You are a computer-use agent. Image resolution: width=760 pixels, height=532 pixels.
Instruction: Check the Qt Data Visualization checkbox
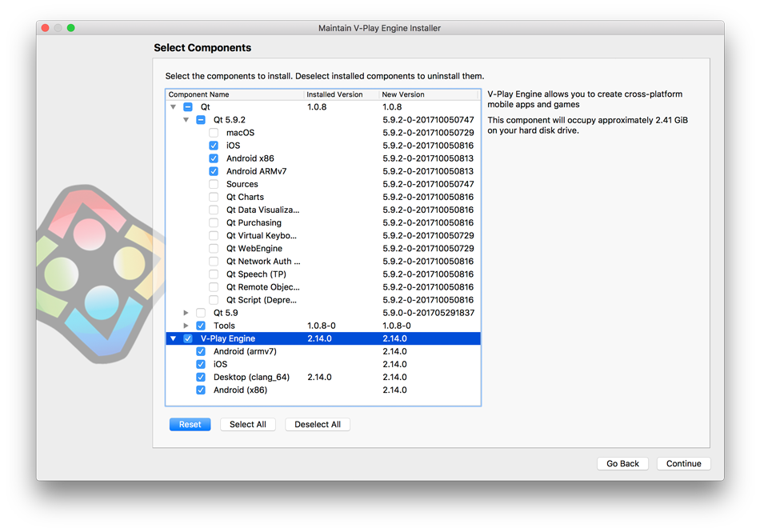214,210
